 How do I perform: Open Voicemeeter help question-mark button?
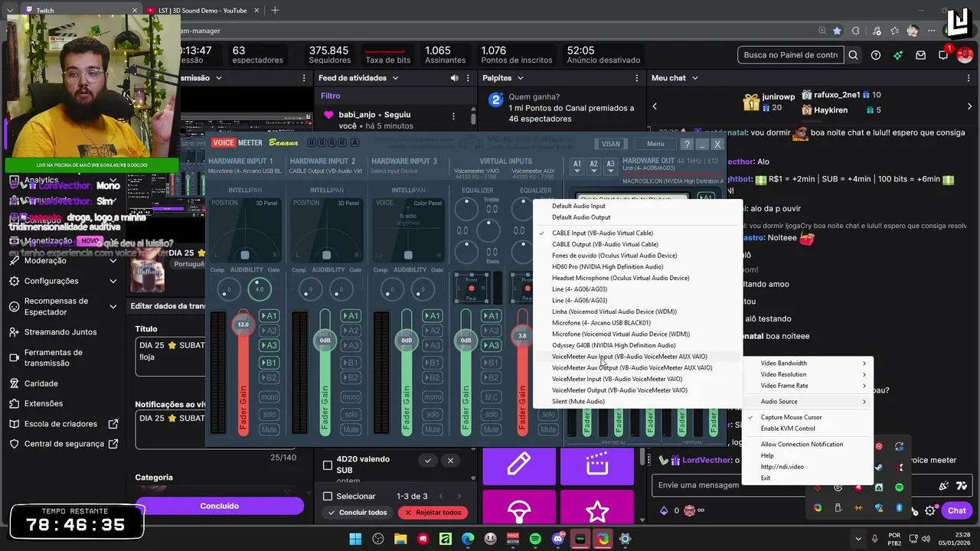tap(687, 144)
